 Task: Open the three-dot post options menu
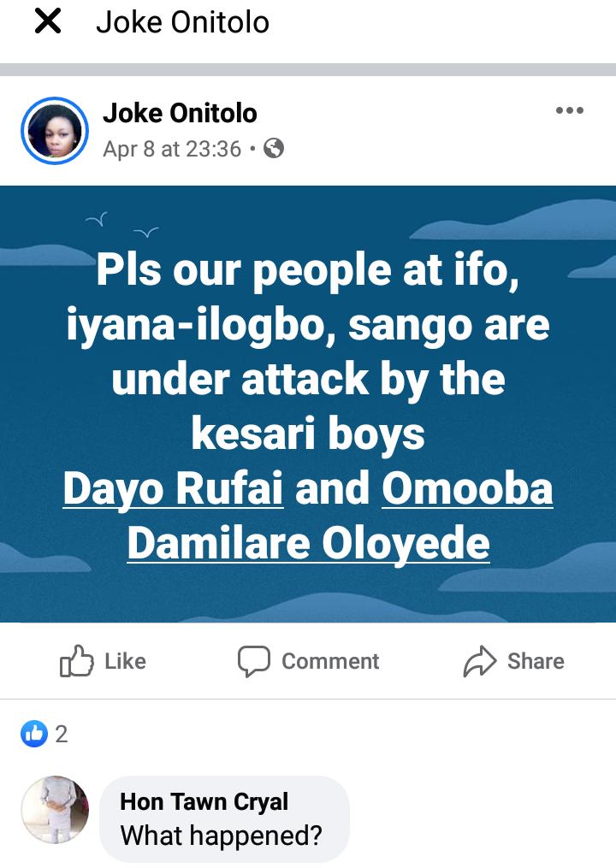[x=569, y=110]
